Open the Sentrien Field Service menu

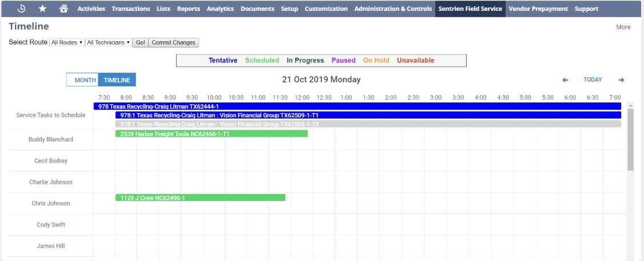pos(470,9)
